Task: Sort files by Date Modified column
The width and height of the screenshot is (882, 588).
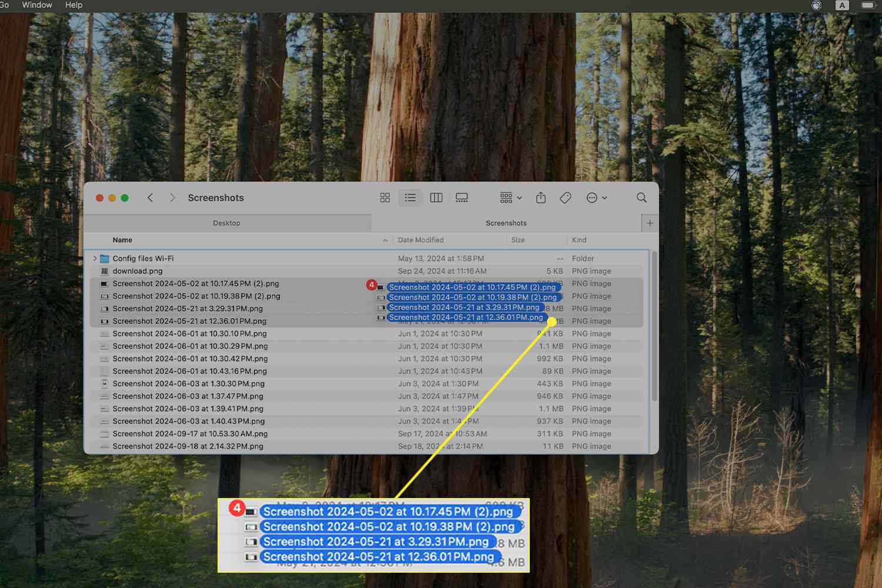Action: click(421, 240)
